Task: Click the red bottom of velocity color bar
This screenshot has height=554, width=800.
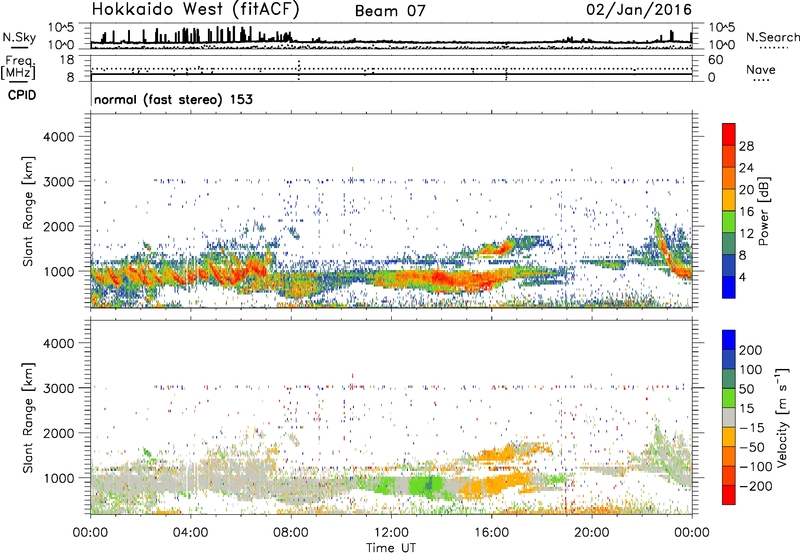Action: (x=729, y=495)
